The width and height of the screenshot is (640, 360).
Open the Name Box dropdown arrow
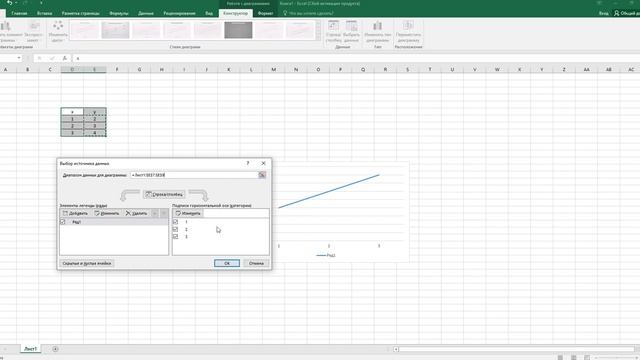click(19, 58)
